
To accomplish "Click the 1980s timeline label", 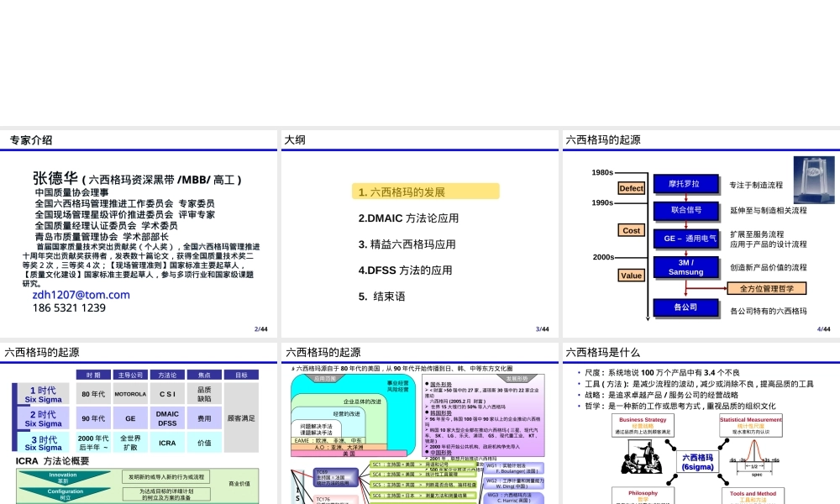I will tap(602, 172).
